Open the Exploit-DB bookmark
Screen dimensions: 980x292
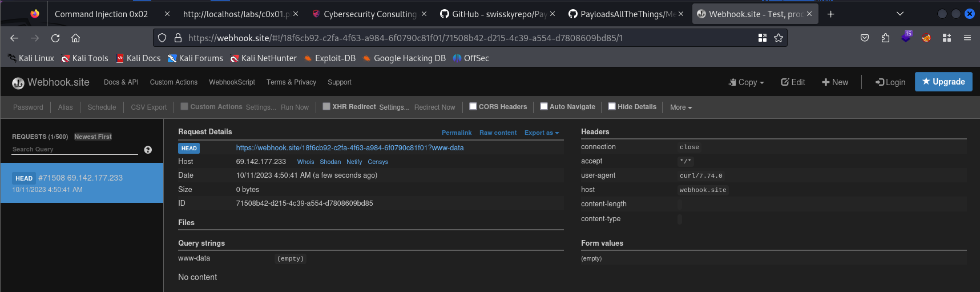click(330, 58)
